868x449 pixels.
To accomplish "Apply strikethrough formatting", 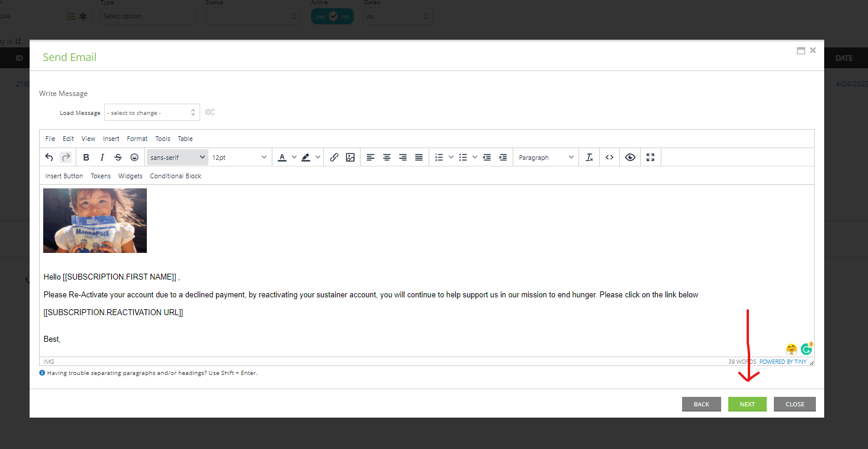I will (118, 158).
